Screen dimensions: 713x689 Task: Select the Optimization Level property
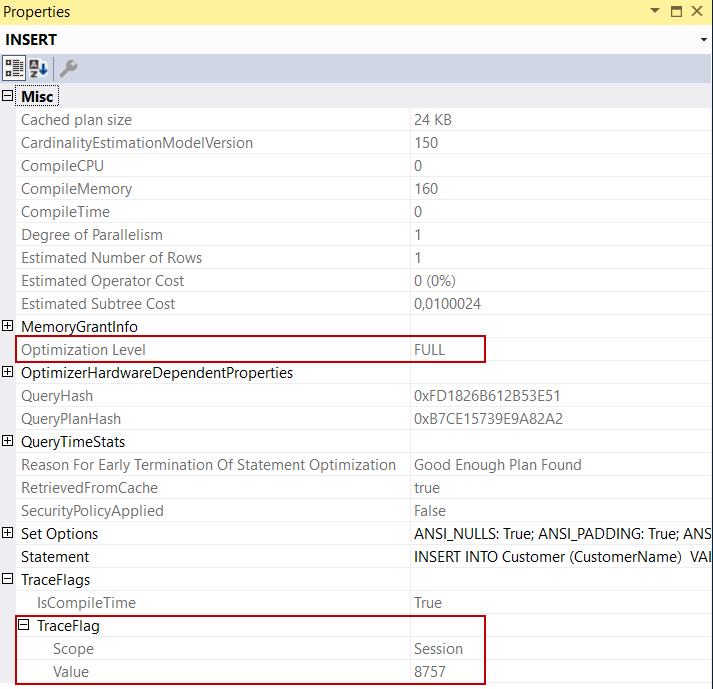[x=83, y=350]
